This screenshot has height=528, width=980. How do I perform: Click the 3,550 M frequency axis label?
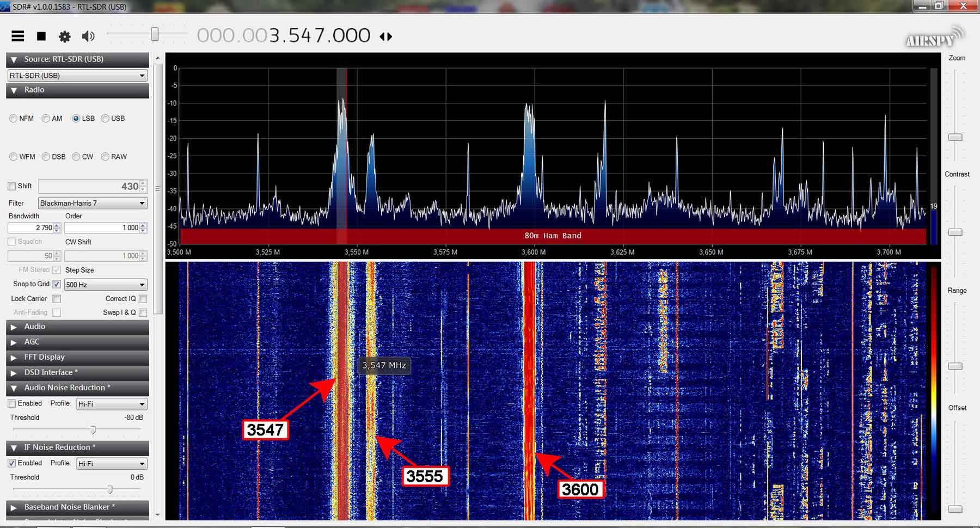(x=357, y=253)
